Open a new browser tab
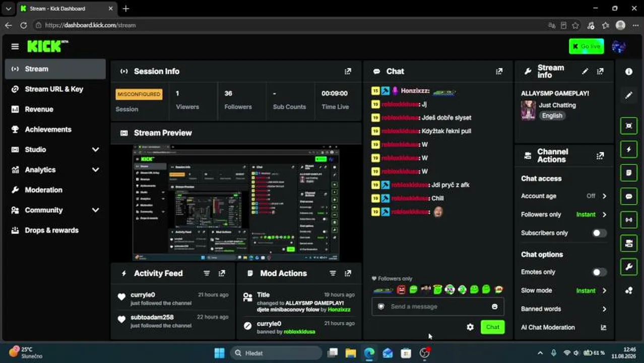The image size is (644, 363). pyautogui.click(x=125, y=9)
